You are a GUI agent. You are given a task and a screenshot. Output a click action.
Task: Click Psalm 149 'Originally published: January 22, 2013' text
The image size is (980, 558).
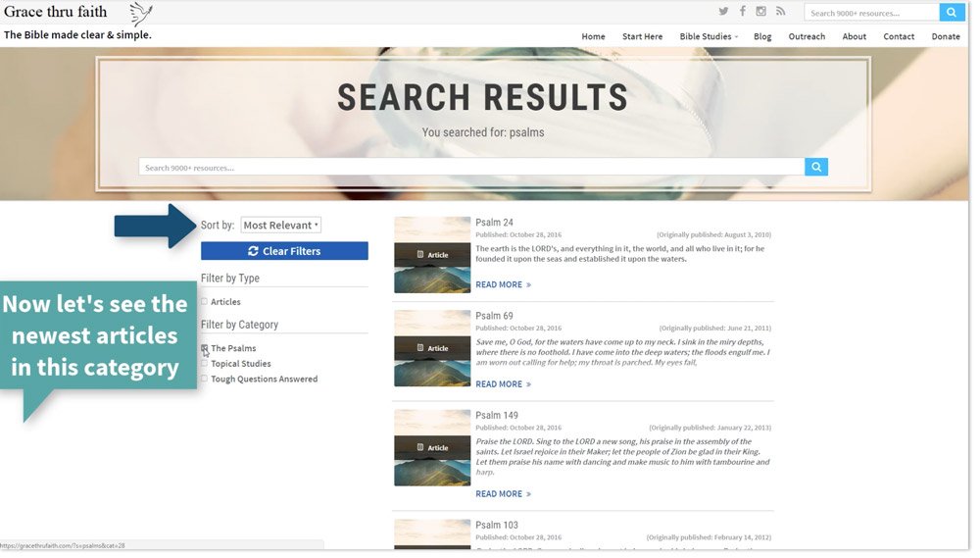[x=710, y=428]
